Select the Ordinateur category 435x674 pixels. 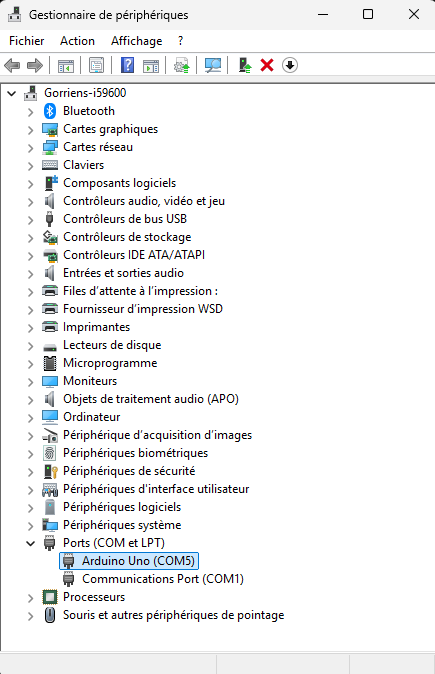92,417
